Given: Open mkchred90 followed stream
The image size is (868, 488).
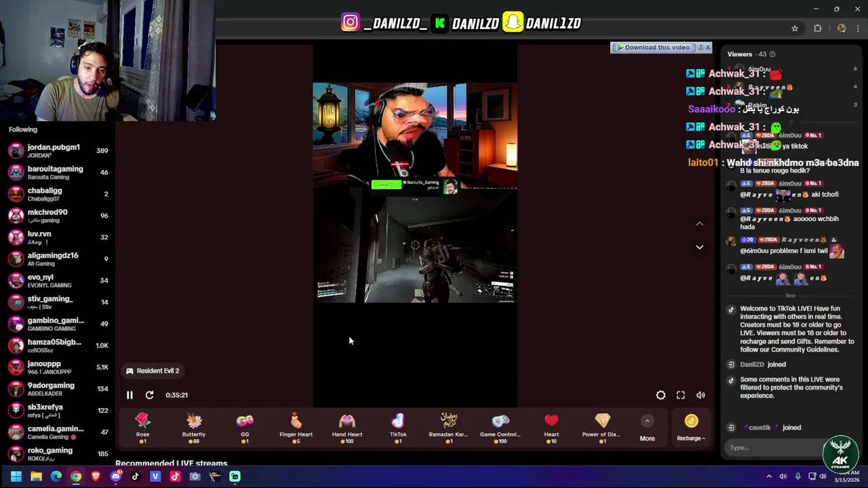Looking at the screenshot, I should tap(58, 216).
